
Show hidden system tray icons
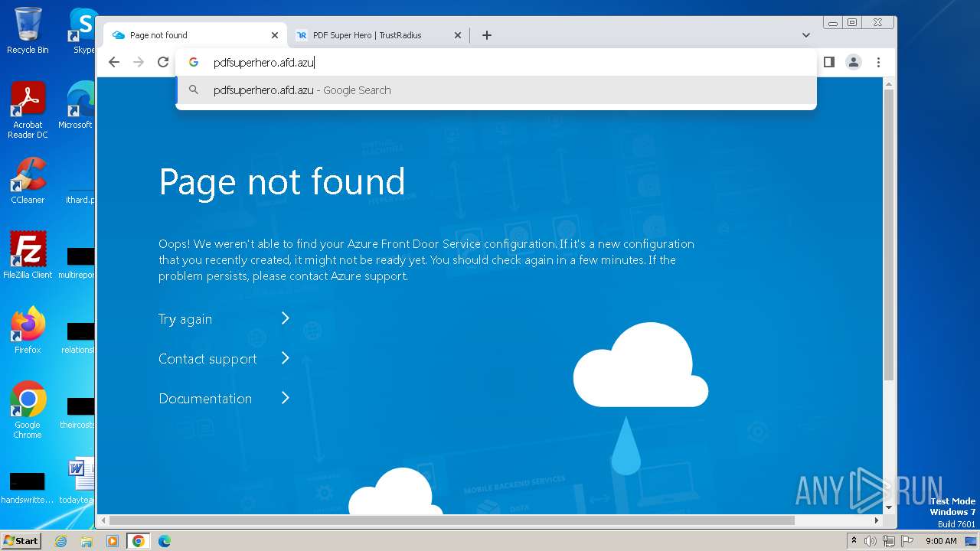point(854,541)
